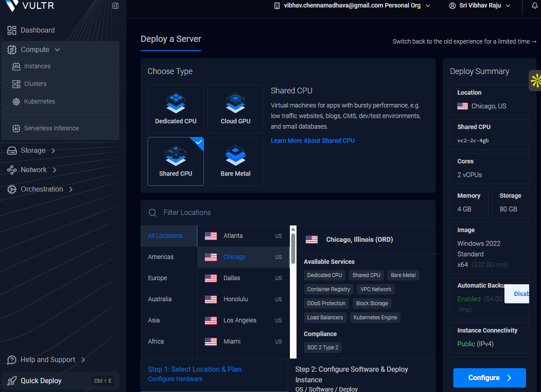The width and height of the screenshot is (541, 392).
Task: Filter locations by Americas
Action: pyautogui.click(x=169, y=257)
